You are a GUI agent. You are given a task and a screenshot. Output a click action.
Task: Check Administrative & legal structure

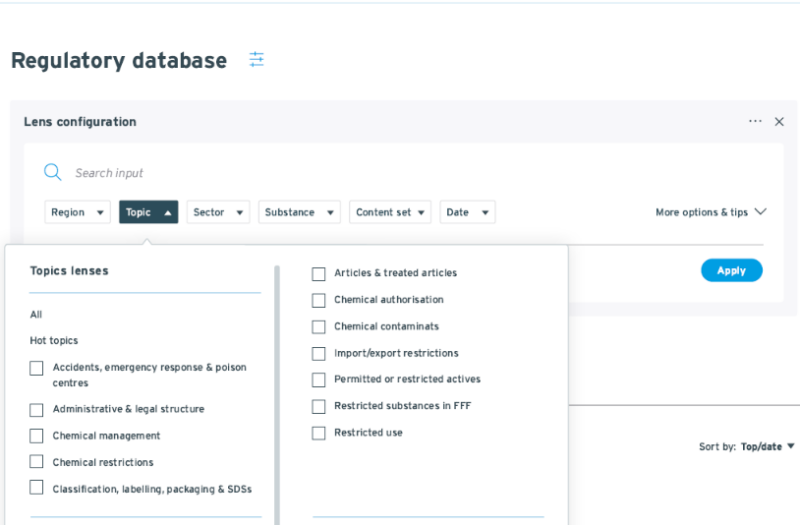pos(36,410)
